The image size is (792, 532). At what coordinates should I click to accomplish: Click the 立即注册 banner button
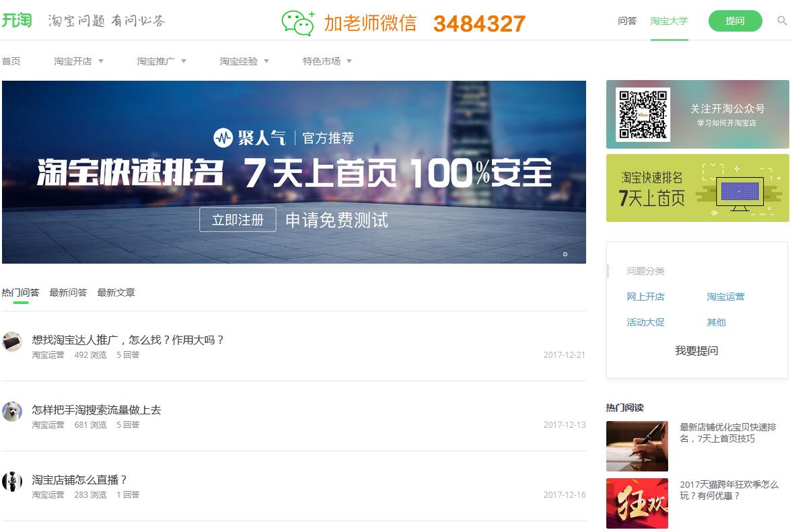point(238,219)
